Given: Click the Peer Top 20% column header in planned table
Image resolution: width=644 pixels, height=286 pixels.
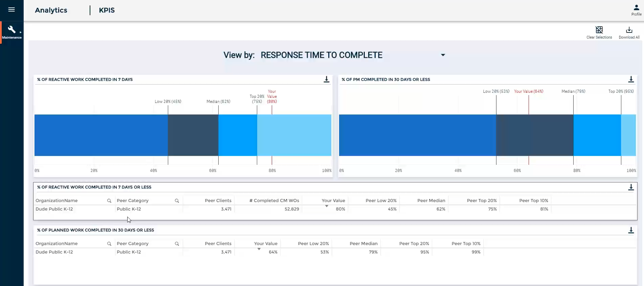Looking at the screenshot, I should click(x=414, y=243).
